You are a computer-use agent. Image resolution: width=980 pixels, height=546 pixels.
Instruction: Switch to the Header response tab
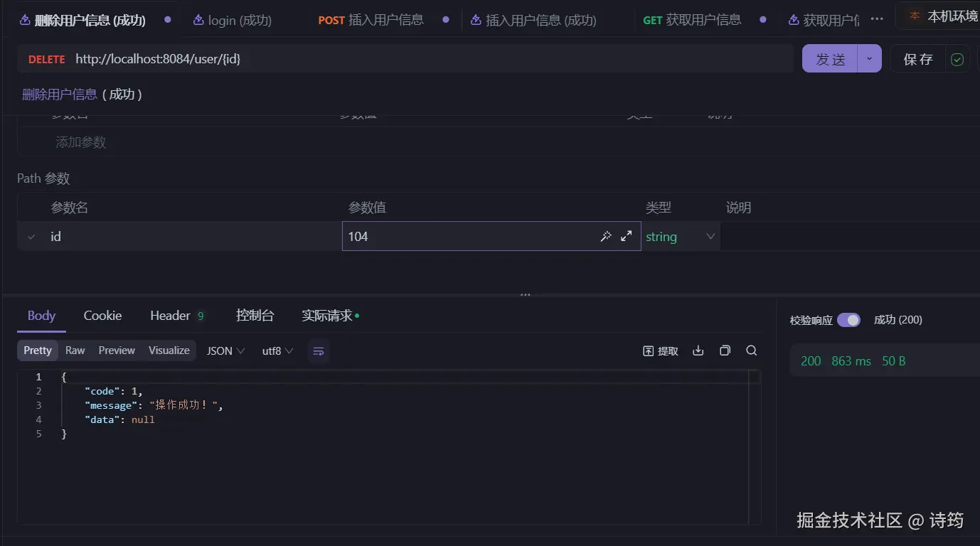[x=177, y=316]
